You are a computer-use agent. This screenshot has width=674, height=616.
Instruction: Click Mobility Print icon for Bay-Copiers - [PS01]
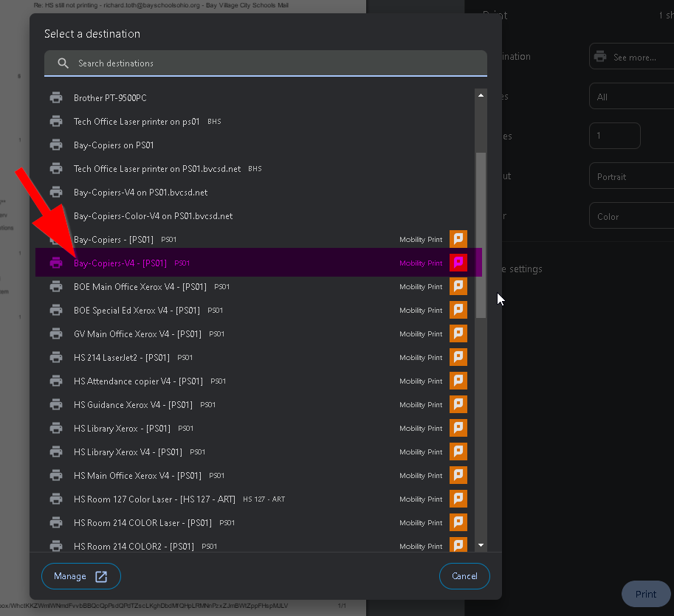458,239
